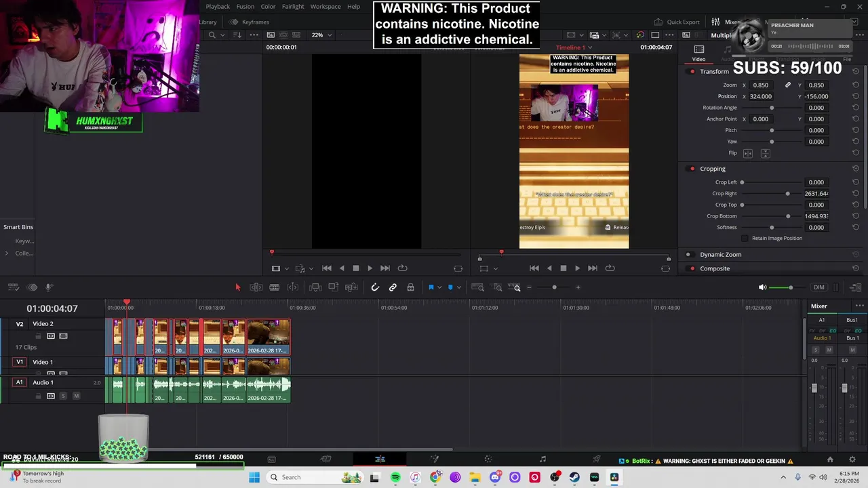Expand the Composite section
868x488 pixels.
tap(715, 268)
